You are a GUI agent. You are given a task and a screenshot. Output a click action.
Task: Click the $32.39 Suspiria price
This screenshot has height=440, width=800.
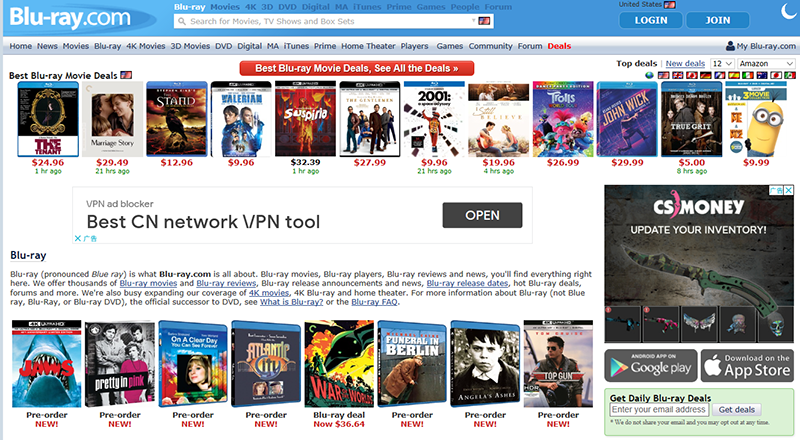coord(305,162)
